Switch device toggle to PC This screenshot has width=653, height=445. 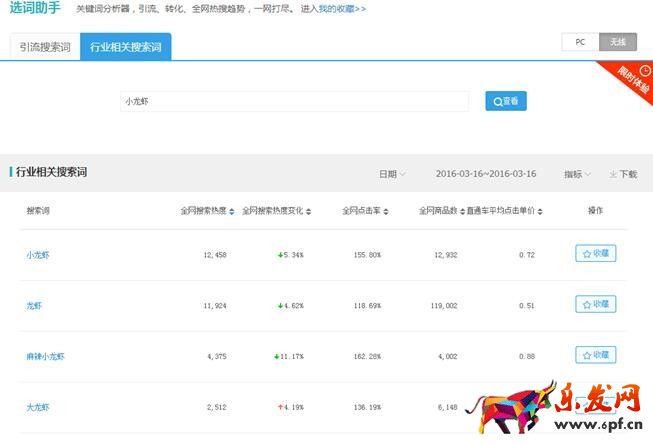point(580,42)
